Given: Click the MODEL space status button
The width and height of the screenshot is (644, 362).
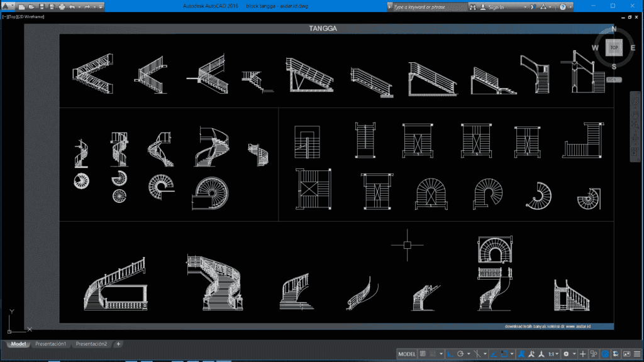Looking at the screenshot, I should (407, 354).
